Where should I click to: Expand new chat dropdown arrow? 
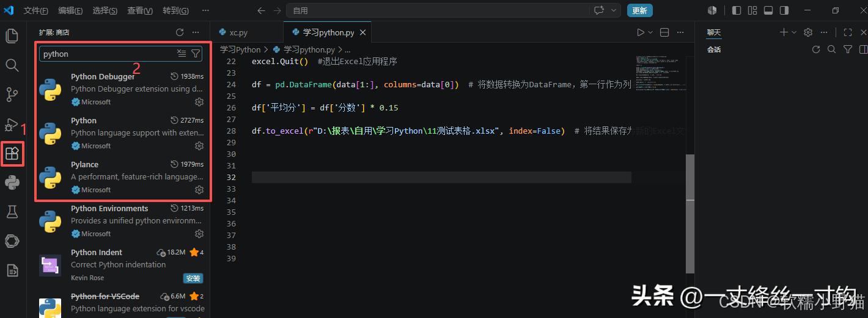794,32
